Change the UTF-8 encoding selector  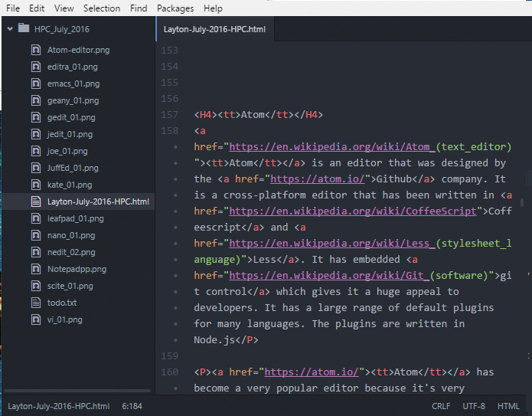474,406
